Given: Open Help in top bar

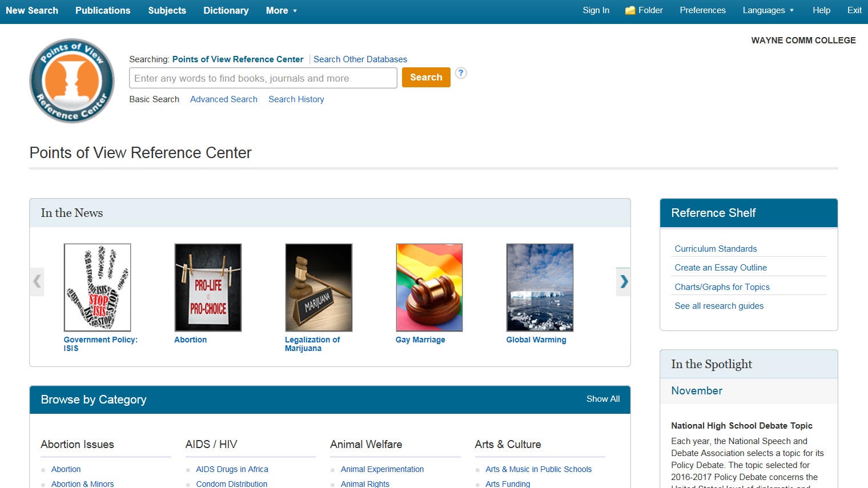Looking at the screenshot, I should (822, 10).
